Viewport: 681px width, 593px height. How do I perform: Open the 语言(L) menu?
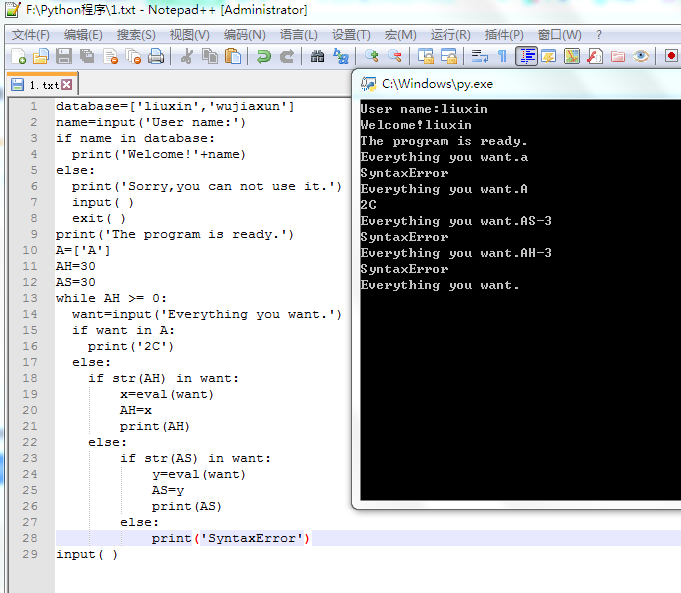[x=298, y=35]
